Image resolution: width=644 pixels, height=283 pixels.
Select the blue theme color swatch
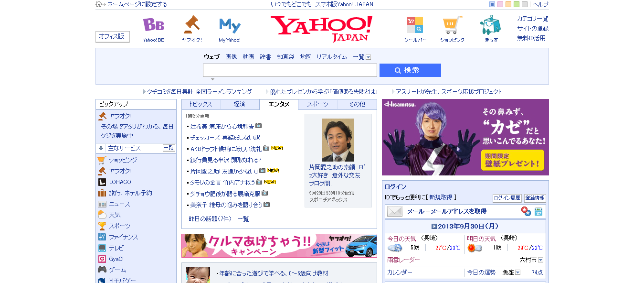[492, 4]
